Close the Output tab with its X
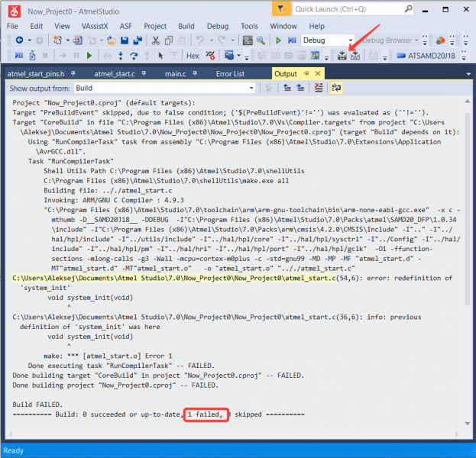 click(318, 73)
